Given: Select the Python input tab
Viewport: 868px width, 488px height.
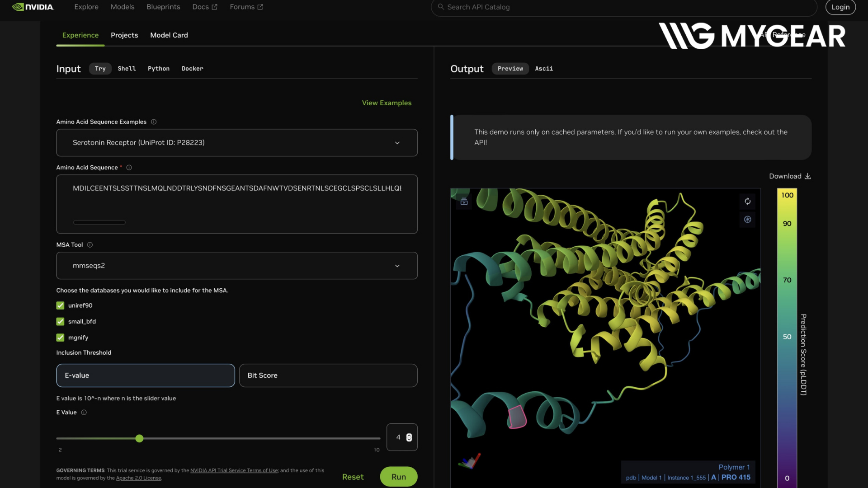Looking at the screenshot, I should tap(158, 69).
